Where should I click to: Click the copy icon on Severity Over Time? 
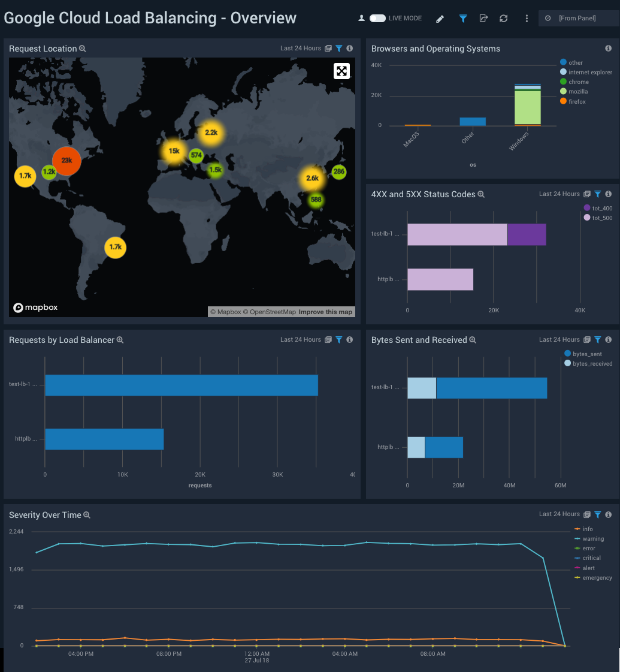pyautogui.click(x=588, y=514)
